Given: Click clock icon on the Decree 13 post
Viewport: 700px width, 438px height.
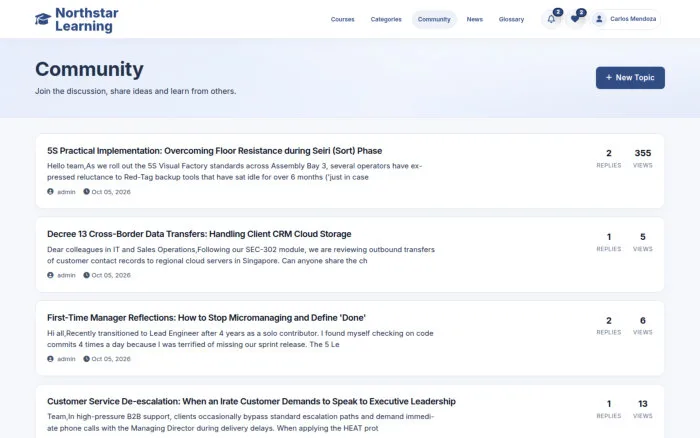Looking at the screenshot, I should pos(86,275).
